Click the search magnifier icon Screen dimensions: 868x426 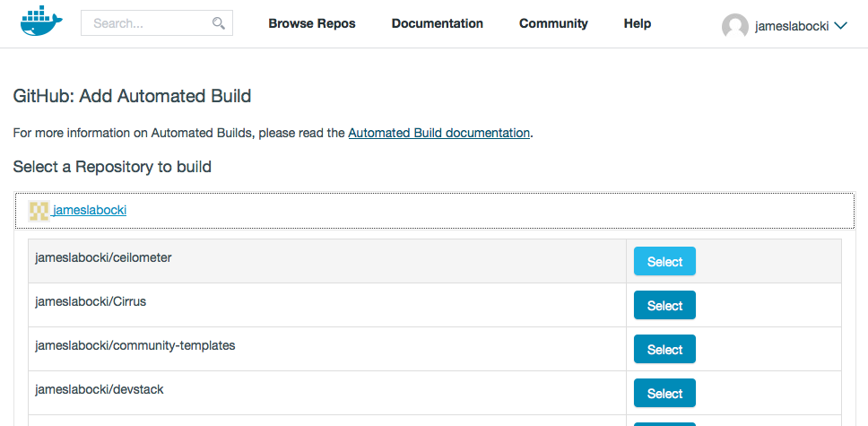point(219,23)
